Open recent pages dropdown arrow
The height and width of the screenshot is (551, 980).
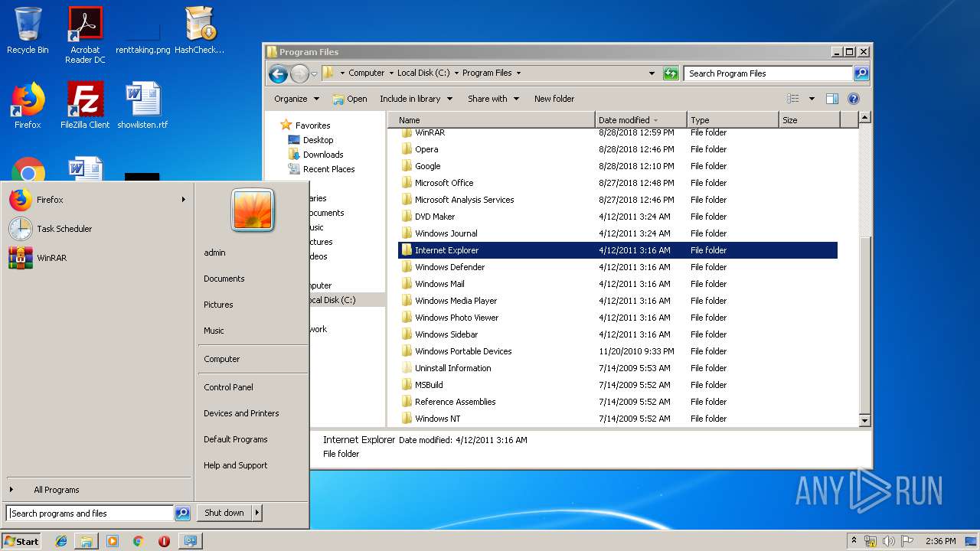[314, 74]
